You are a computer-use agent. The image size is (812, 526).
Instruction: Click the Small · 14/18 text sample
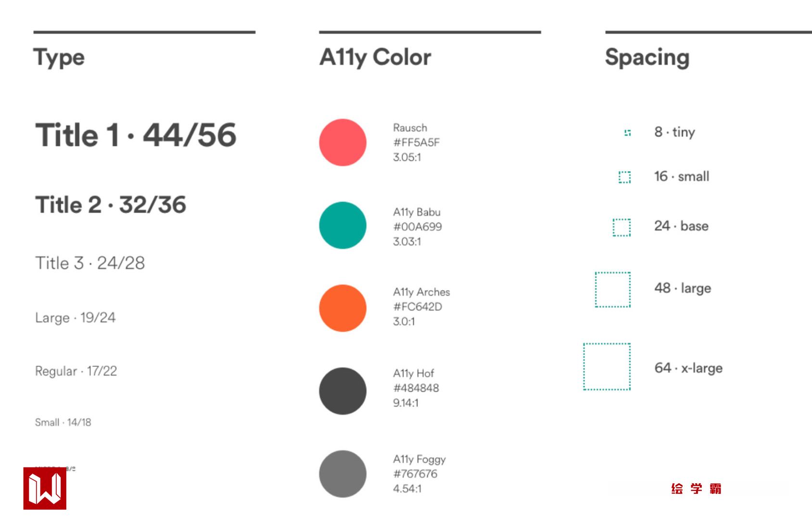[63, 422]
